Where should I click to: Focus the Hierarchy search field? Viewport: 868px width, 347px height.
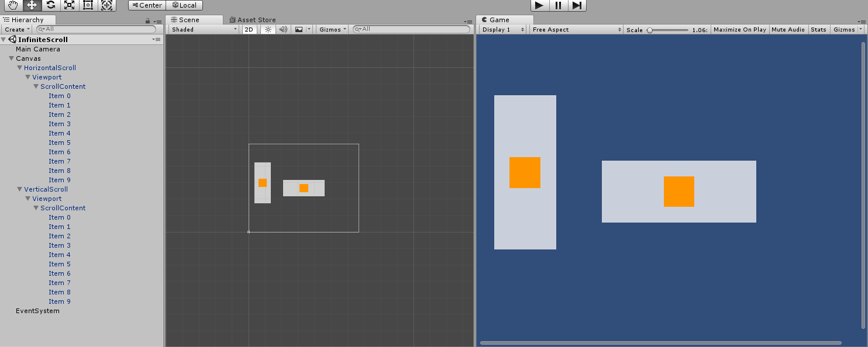(97, 29)
